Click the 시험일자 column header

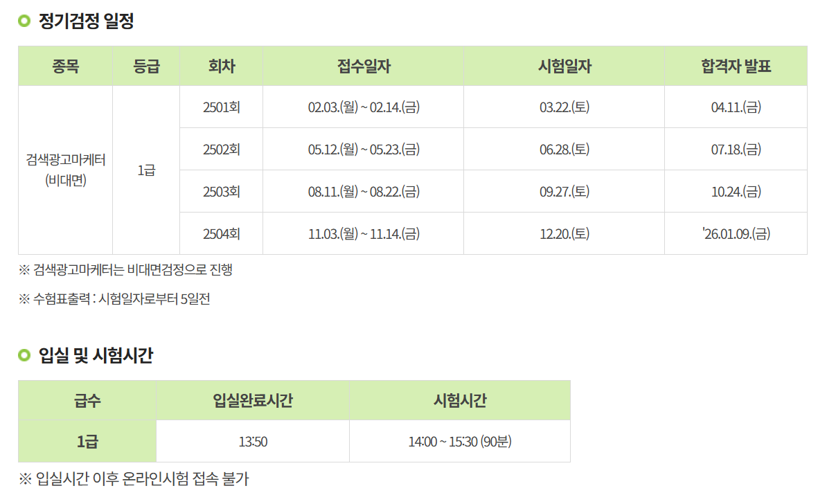[x=564, y=66]
